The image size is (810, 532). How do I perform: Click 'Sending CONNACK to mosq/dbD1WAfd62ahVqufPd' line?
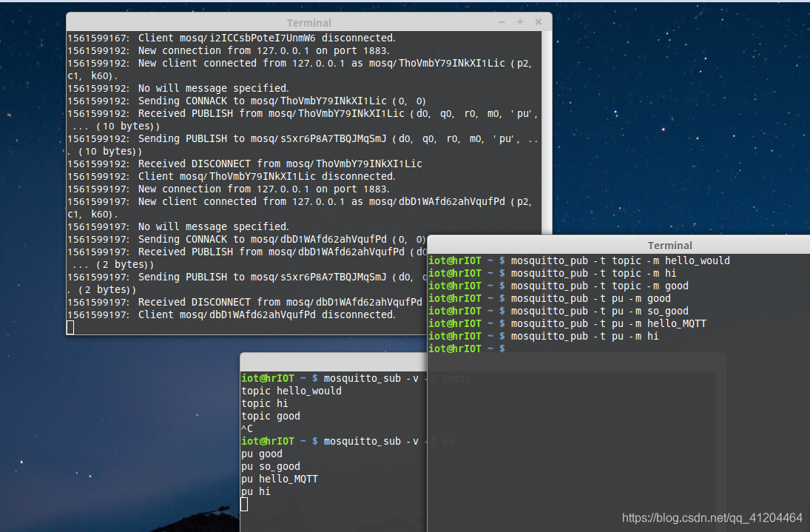pos(247,240)
